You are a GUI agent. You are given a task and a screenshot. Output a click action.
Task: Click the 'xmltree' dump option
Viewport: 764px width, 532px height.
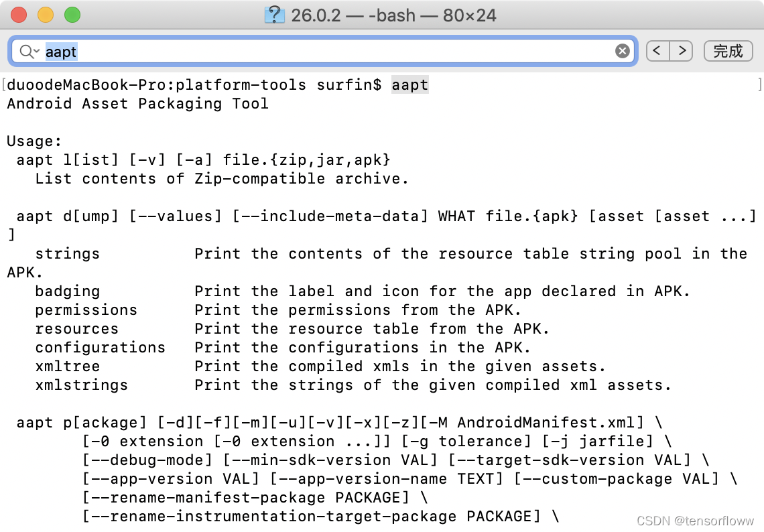point(67,367)
